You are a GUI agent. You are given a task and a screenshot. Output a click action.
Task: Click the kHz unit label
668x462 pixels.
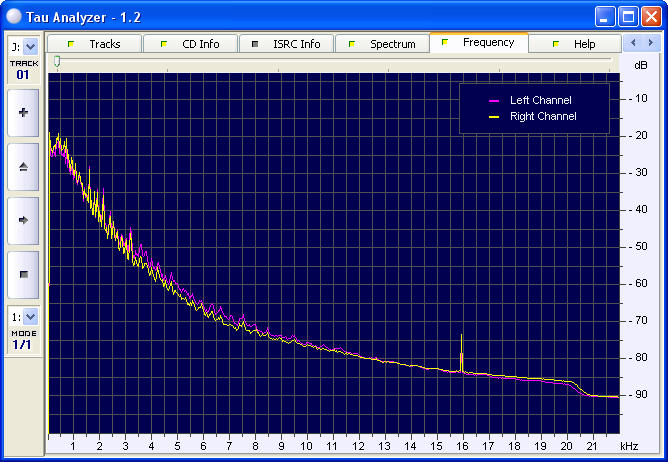(629, 446)
